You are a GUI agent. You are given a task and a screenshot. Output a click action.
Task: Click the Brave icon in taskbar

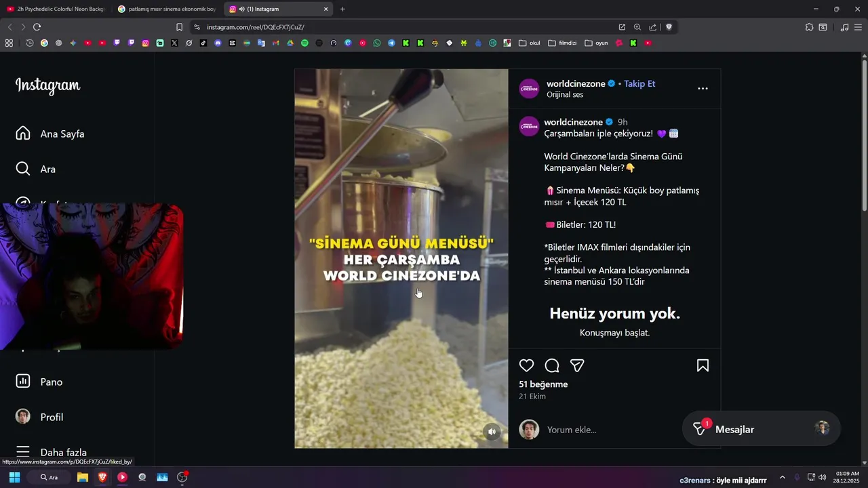[102, 477]
